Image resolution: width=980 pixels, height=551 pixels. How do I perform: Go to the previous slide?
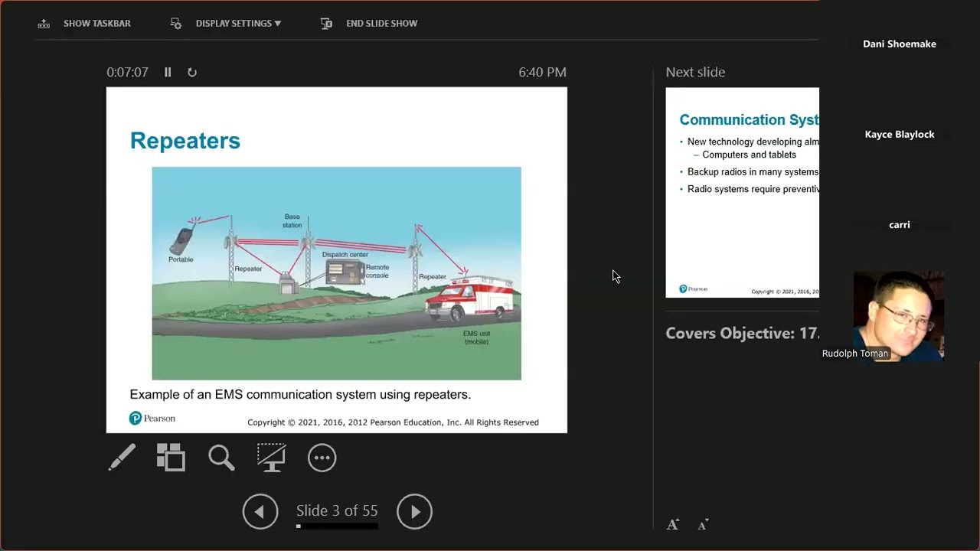tap(260, 511)
